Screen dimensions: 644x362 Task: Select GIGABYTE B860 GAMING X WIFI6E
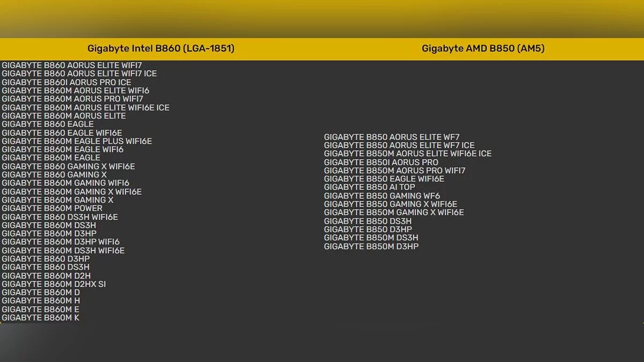(x=68, y=166)
